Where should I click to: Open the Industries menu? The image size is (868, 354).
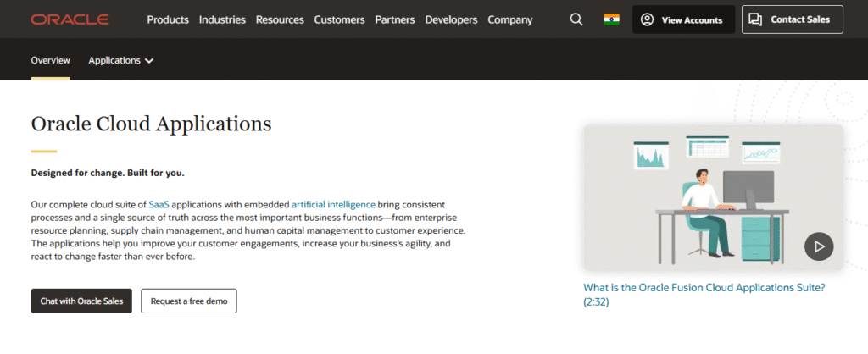click(x=222, y=19)
